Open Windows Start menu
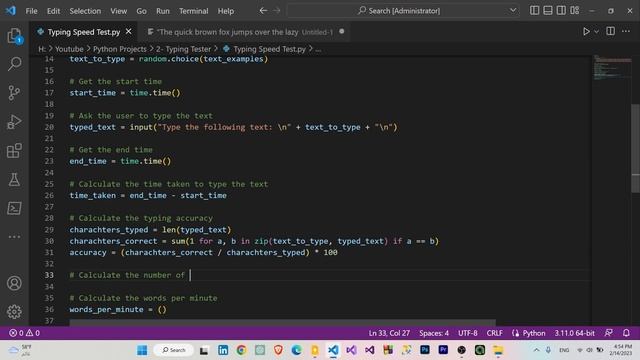Viewport: 640px width, 360px height. [x=142, y=350]
